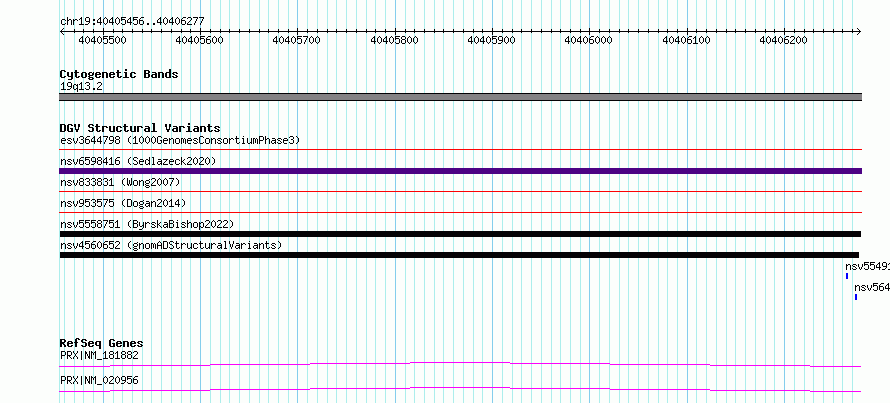Open variant nsv4560652 (gnomADStructuralVariants) label
The image size is (890, 403).
(x=171, y=245)
